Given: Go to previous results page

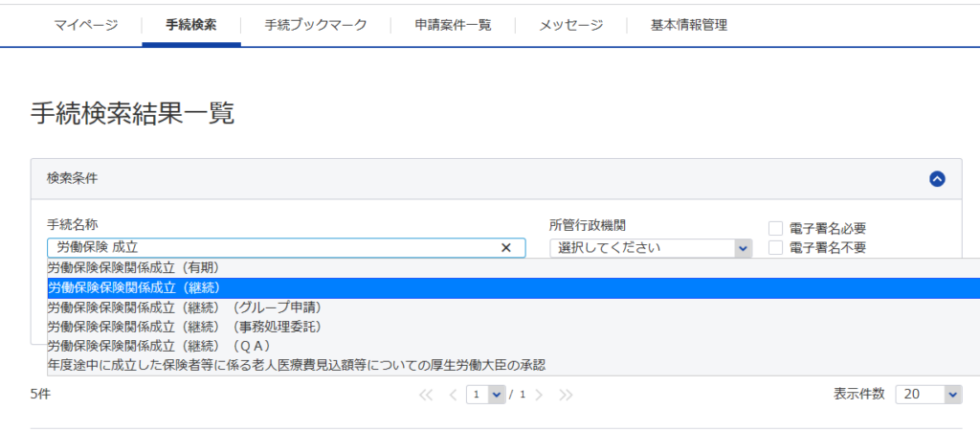Looking at the screenshot, I should [x=452, y=395].
